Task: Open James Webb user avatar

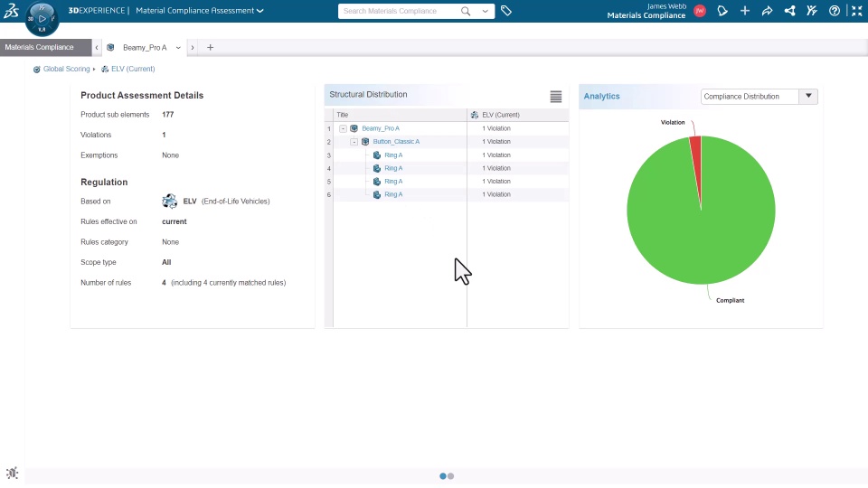Action: tap(700, 11)
